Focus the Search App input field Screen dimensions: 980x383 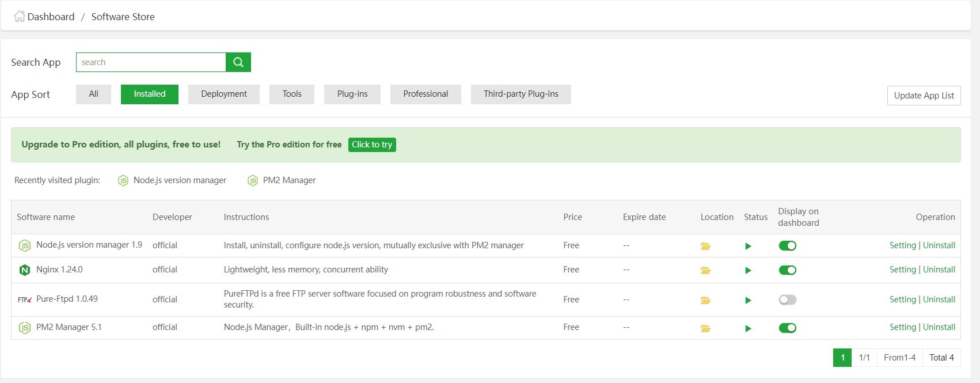151,62
